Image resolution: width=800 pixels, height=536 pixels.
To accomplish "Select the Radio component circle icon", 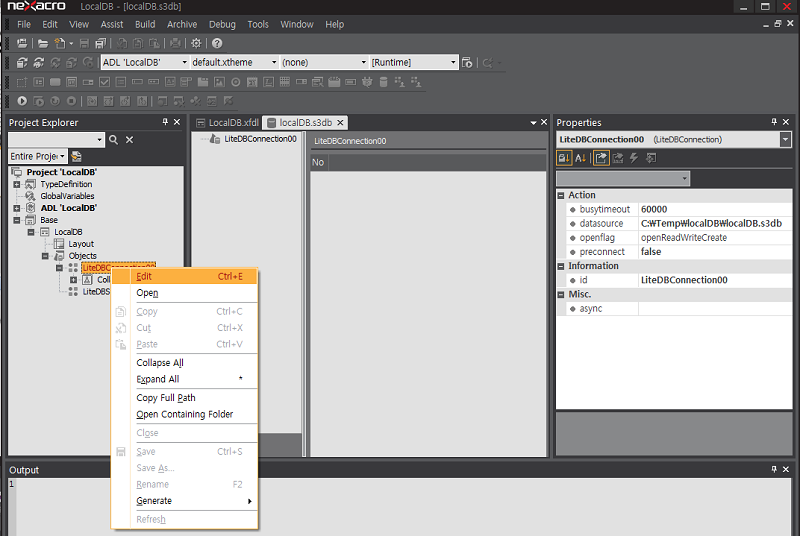I will (x=236, y=82).
